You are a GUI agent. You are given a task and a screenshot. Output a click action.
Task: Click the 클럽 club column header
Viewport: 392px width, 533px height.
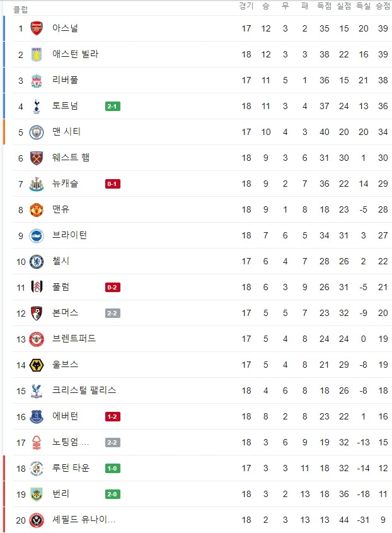pos(20,9)
